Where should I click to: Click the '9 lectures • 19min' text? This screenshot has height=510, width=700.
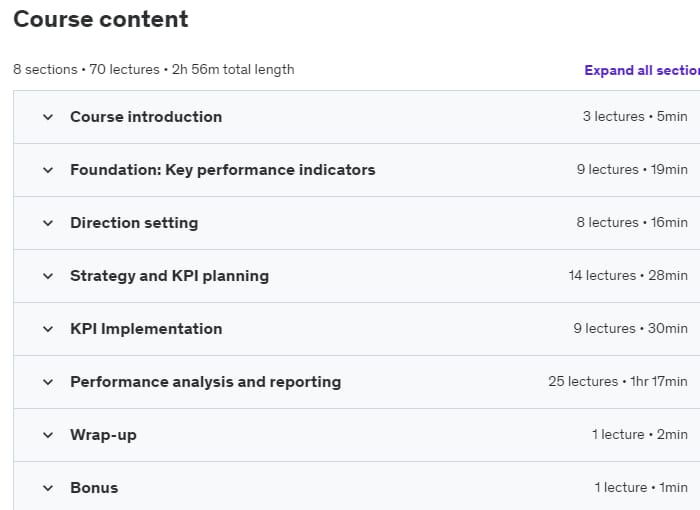point(632,170)
